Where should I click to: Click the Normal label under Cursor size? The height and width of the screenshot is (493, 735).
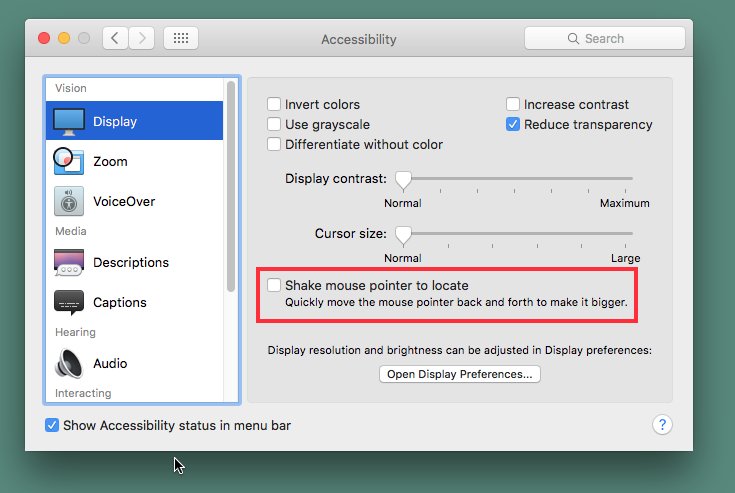pos(403,258)
